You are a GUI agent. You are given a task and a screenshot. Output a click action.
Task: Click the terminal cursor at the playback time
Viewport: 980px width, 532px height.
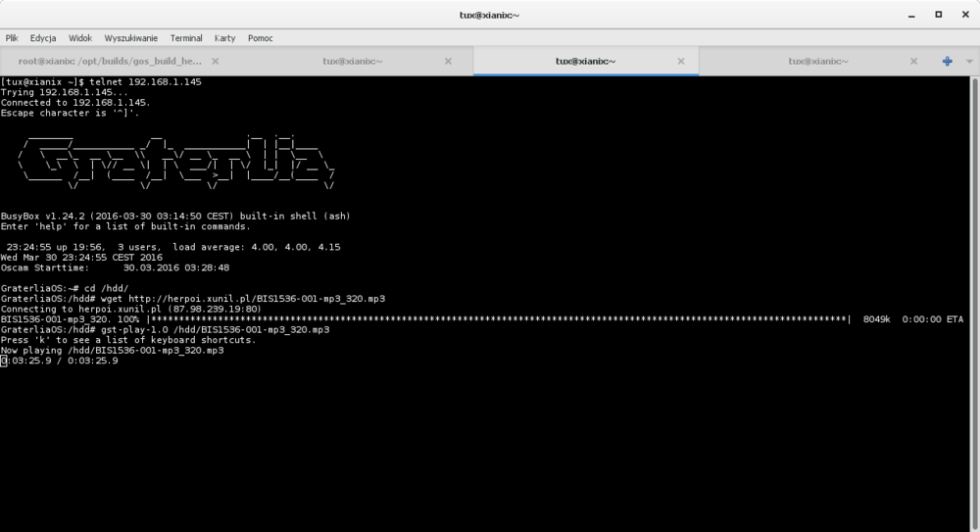(x=4, y=361)
